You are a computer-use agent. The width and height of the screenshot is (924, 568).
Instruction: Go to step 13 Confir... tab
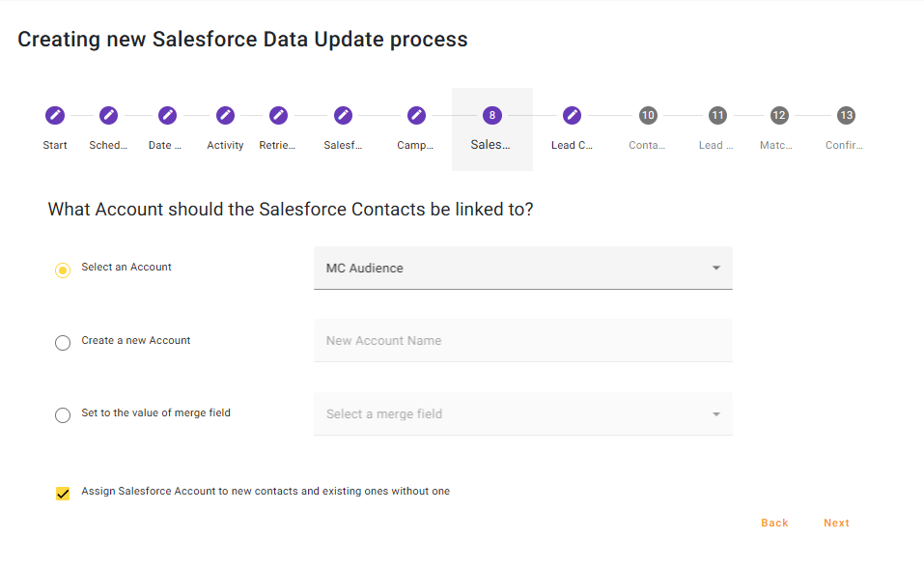(846, 116)
